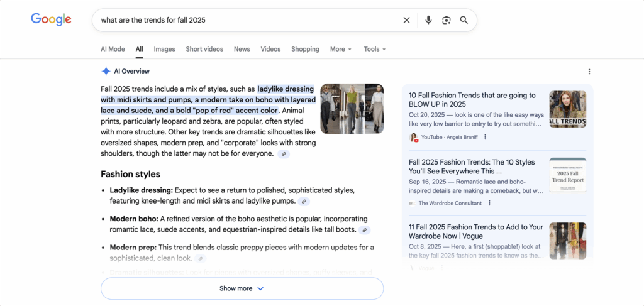Select the All results tab
The image size is (644, 306).
(139, 49)
